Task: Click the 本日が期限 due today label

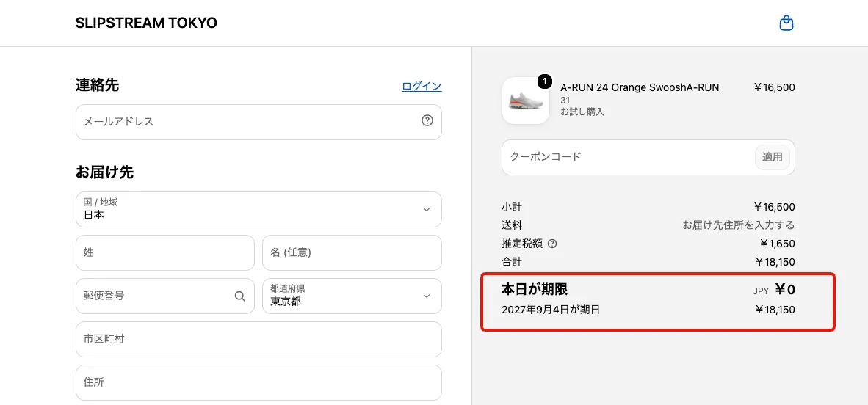Action: click(535, 289)
